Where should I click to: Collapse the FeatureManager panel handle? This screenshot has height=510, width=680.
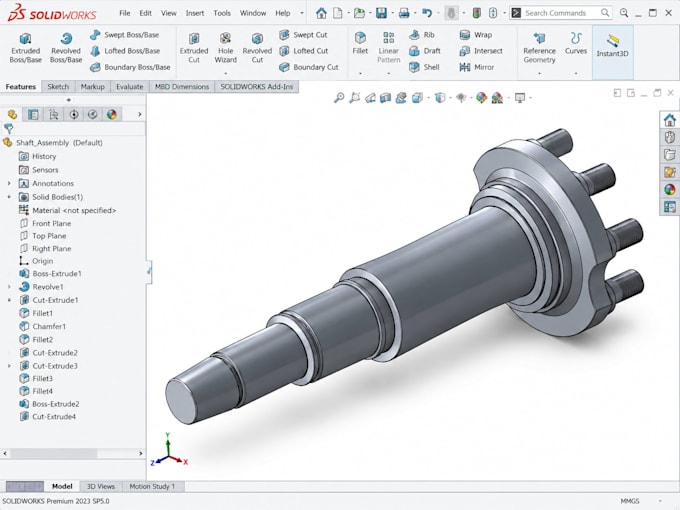point(149,272)
